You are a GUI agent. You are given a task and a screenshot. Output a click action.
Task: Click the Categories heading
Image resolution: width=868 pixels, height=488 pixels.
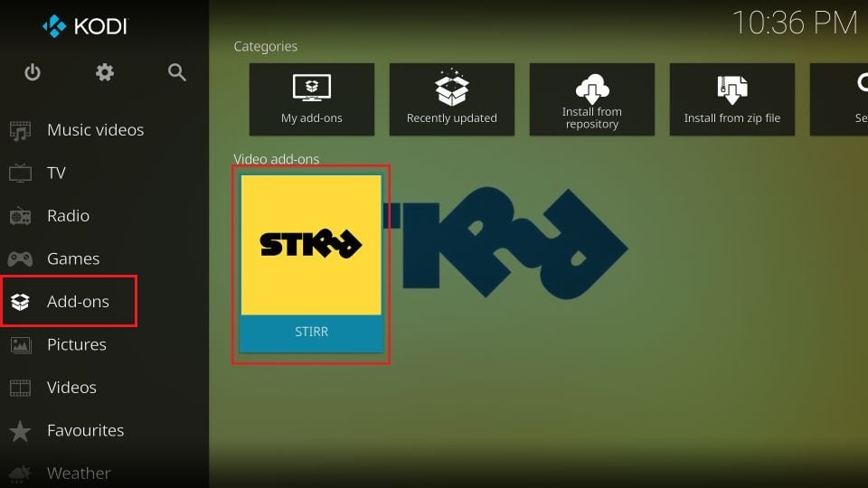265,46
